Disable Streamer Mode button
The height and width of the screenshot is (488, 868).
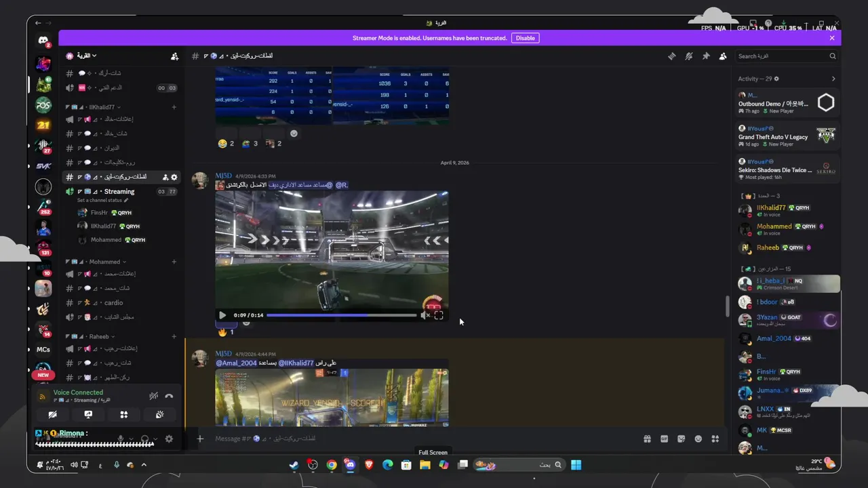[526, 38]
